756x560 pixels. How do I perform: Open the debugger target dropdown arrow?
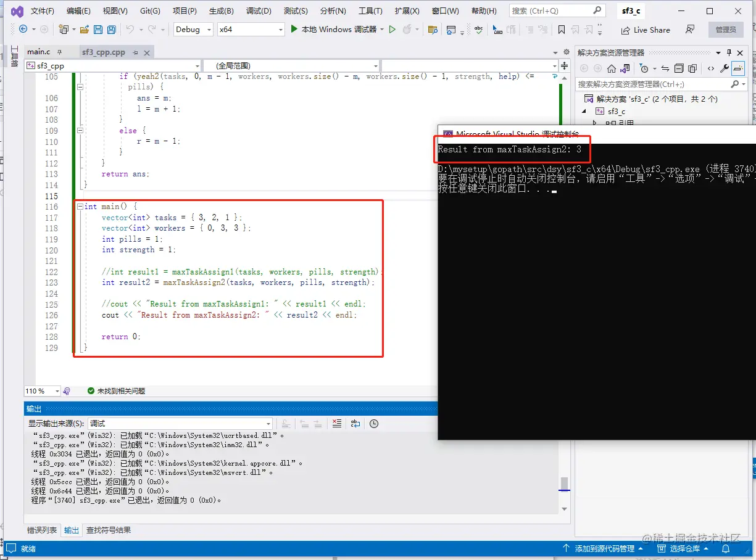382,29
